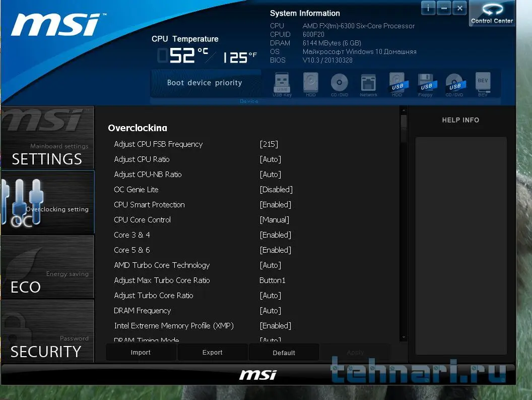532x400 pixels.
Task: Open Energy saving ECO section
Action: pos(47,266)
